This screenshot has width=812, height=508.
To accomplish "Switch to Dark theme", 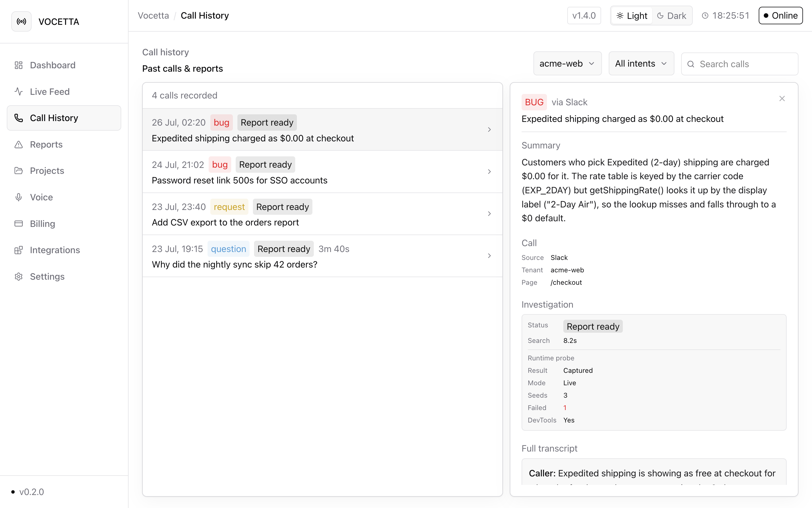I will pyautogui.click(x=671, y=16).
